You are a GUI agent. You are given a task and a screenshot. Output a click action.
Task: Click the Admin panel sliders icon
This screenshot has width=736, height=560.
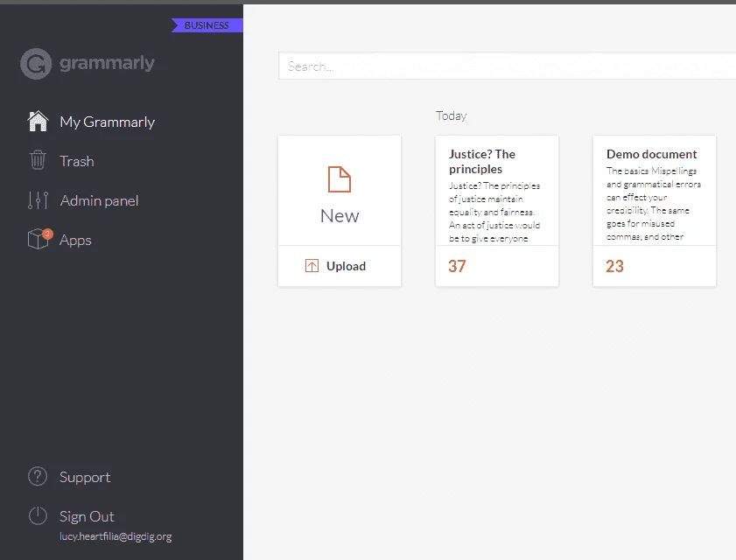tap(38, 200)
